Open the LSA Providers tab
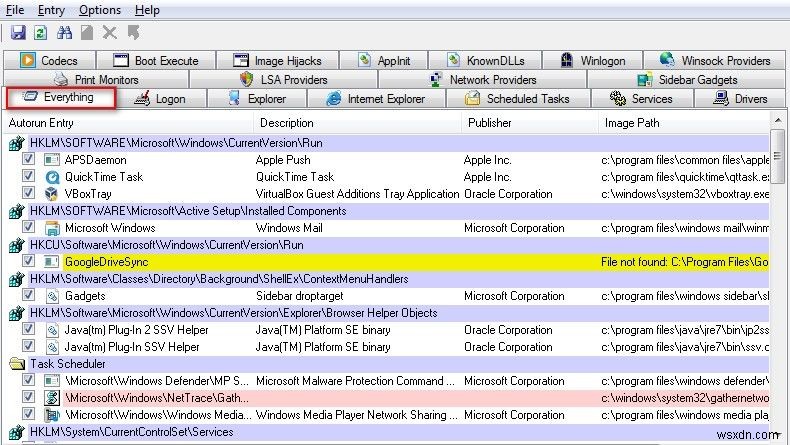This screenshot has width=790, height=445. (284, 80)
